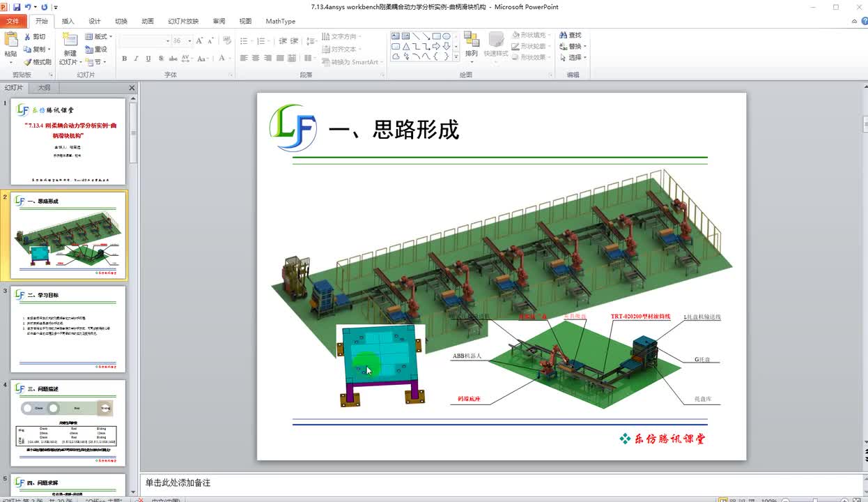Click the font color A button

222,59
